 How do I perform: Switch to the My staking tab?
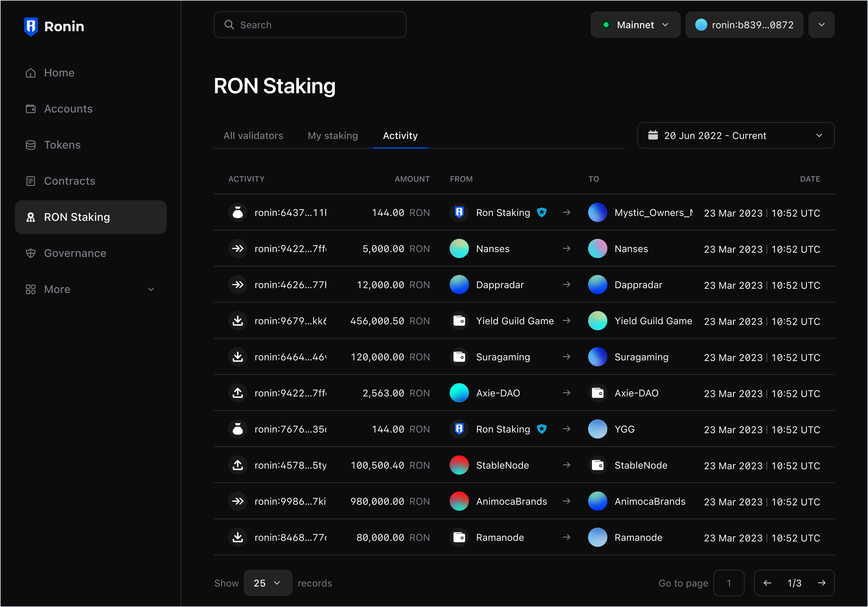click(x=333, y=136)
